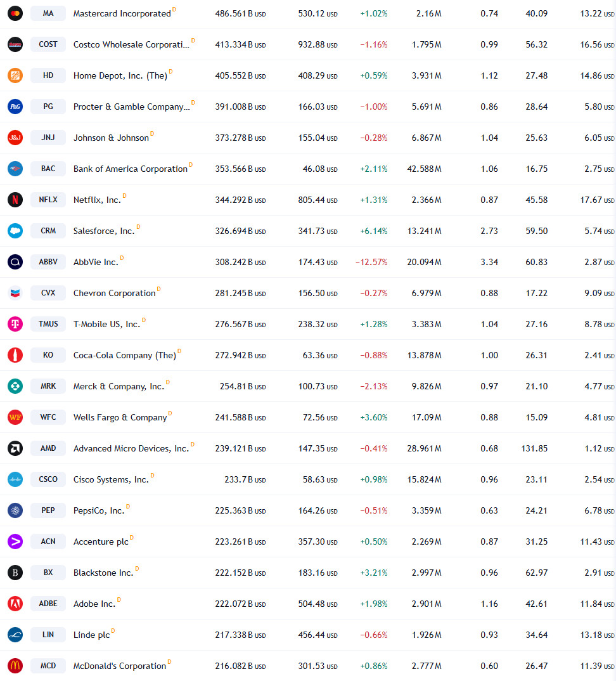Click the Bank of America logo icon
The image size is (616, 681).
[15, 169]
